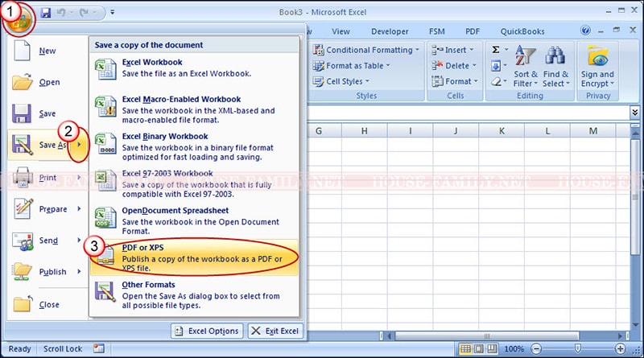Click the Office Button orb
This screenshot has width=644, height=358.
click(19, 19)
